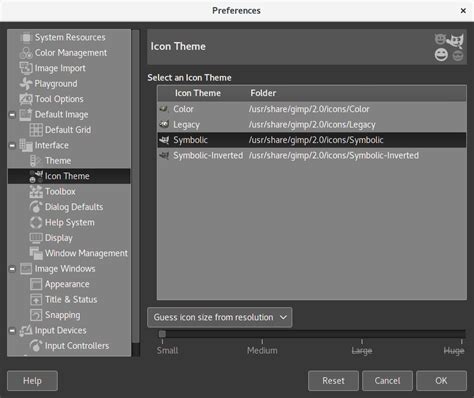The width and height of the screenshot is (474, 398).
Task: Click the Interface category icon
Action: pyautogui.click(x=26, y=145)
